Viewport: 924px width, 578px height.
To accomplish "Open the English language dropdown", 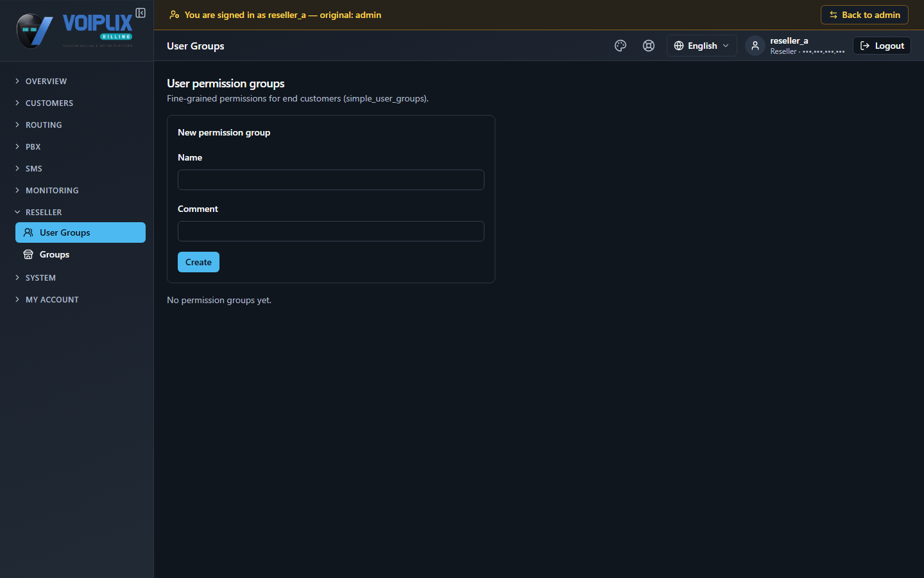I will click(x=701, y=46).
